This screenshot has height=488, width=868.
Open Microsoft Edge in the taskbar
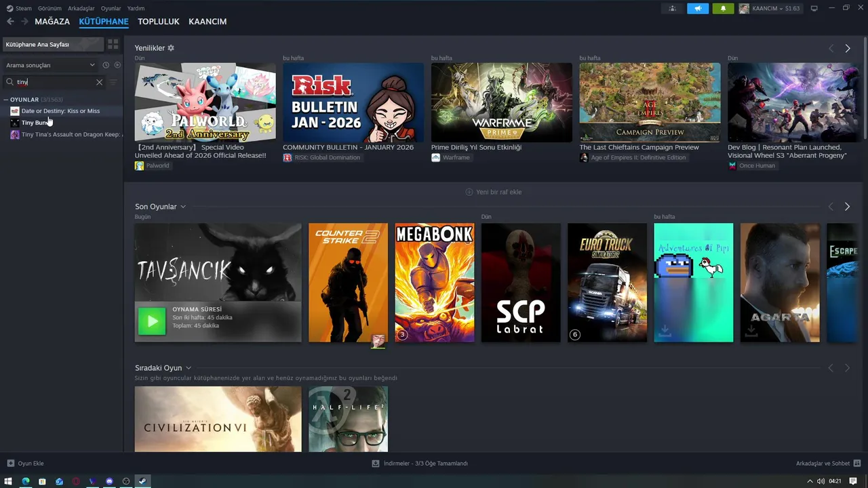(26, 481)
